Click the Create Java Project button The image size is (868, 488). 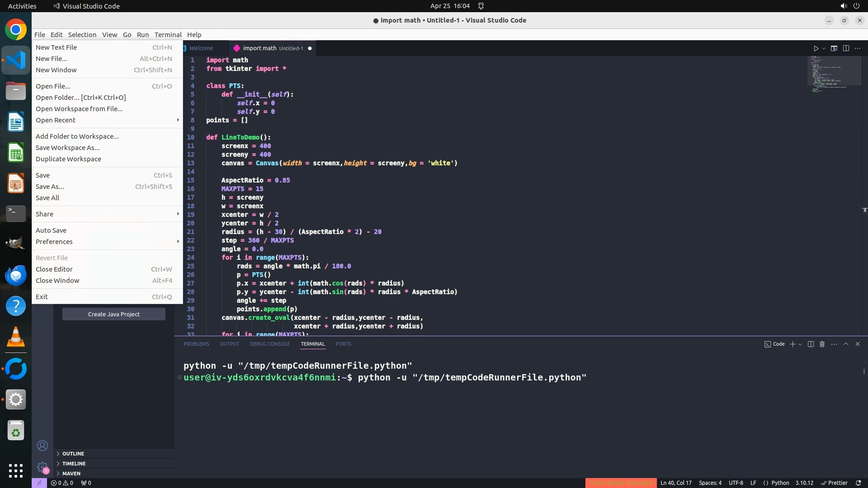tap(114, 314)
